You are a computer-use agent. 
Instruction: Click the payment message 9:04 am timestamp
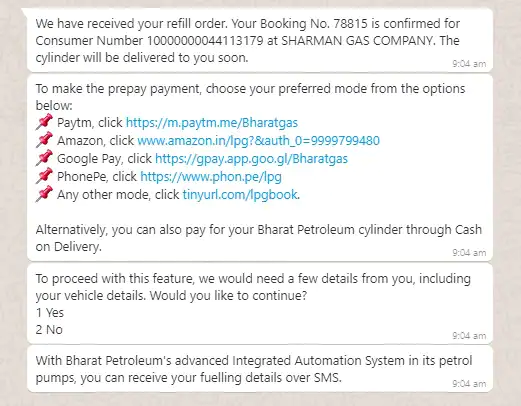469,253
